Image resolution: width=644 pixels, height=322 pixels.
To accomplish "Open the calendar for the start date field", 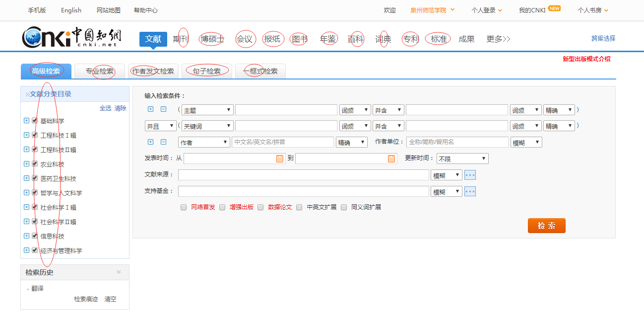I will click(x=280, y=159).
